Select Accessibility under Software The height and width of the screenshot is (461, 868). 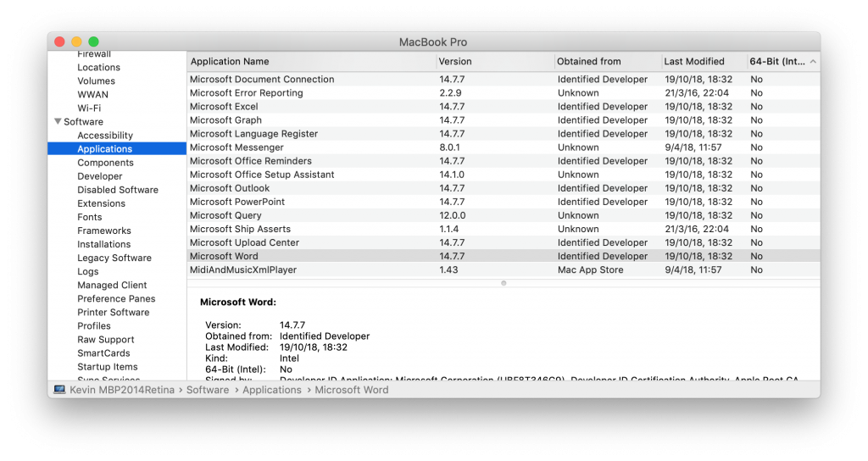pos(105,135)
